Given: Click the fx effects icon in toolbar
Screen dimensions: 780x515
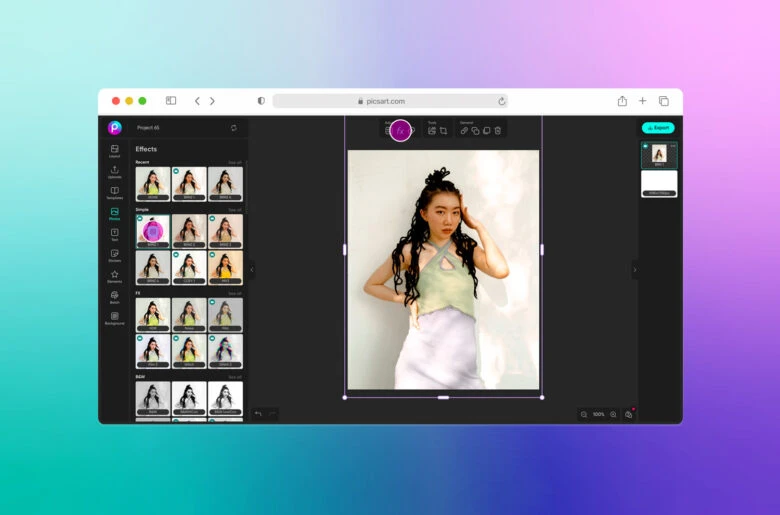Looking at the screenshot, I should tap(400, 130).
